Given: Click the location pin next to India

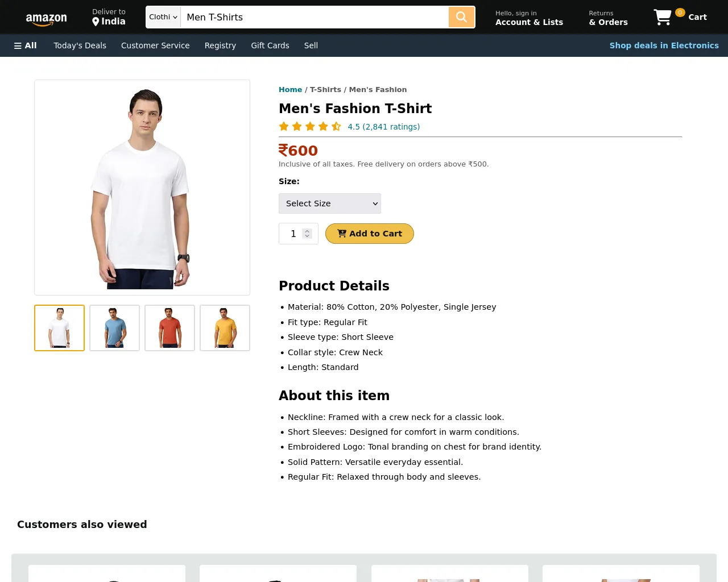Looking at the screenshot, I should (96, 22).
